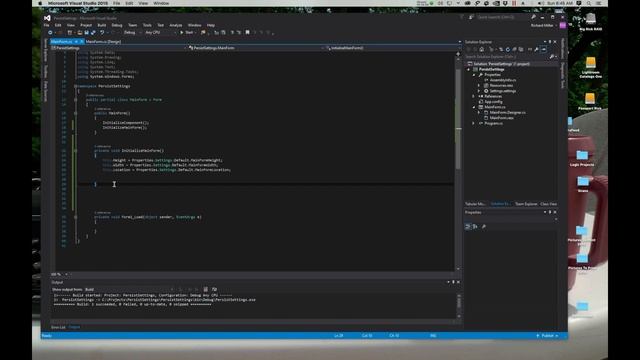The height and width of the screenshot is (360, 640).
Task: Click the purple user account avatar
Action: 562,25
